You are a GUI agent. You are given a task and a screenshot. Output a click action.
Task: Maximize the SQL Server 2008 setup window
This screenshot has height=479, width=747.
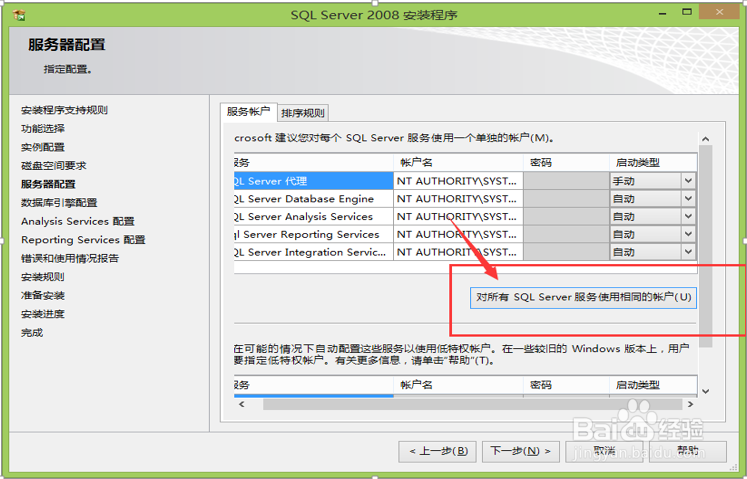pyautogui.click(x=687, y=12)
